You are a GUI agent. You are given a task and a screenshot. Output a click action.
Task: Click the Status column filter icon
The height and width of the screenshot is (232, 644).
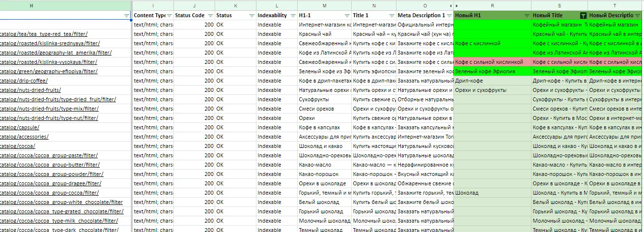pos(252,16)
